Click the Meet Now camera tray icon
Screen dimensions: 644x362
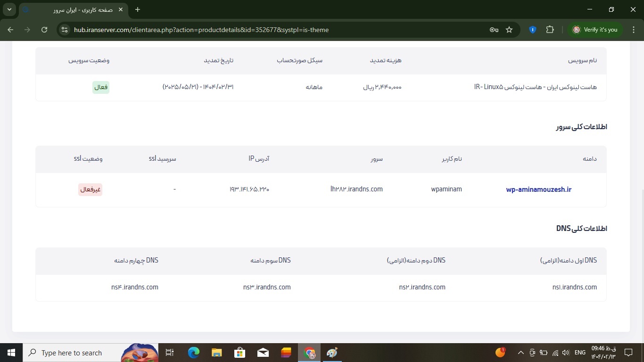point(532,353)
